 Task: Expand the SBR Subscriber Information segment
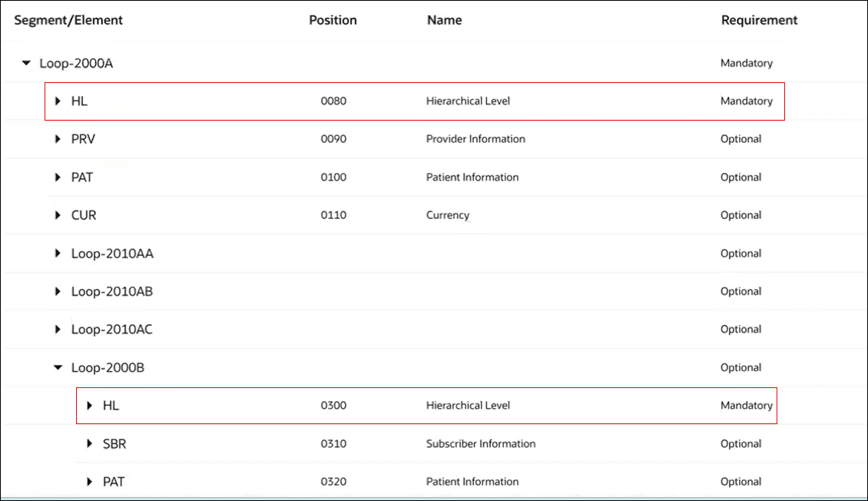(89, 443)
